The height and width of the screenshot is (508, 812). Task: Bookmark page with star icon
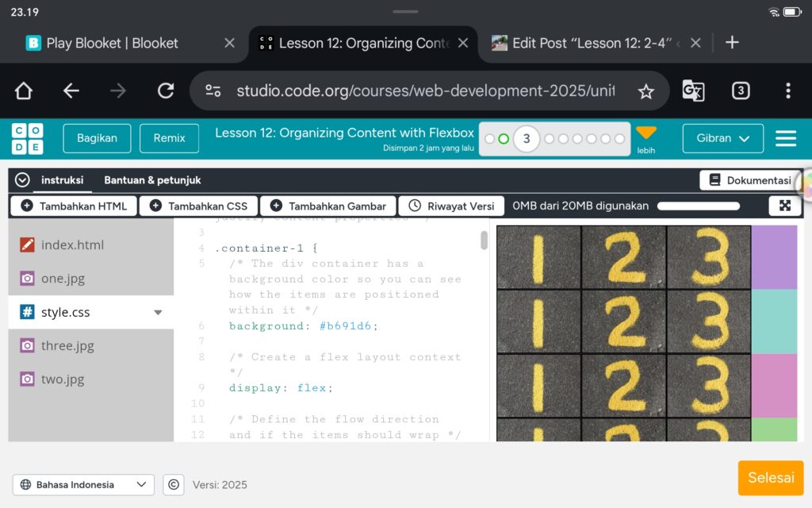[x=646, y=91]
